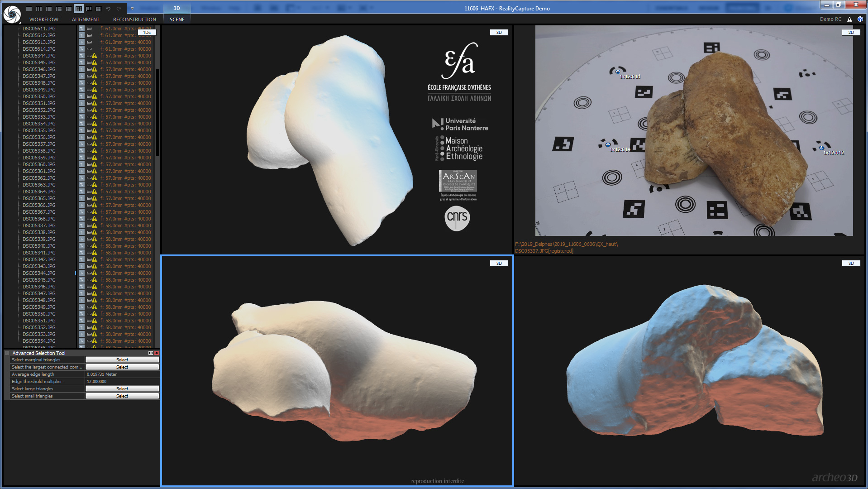
Task: Select DSC05611.JPG in the image list
Action: 39,29
